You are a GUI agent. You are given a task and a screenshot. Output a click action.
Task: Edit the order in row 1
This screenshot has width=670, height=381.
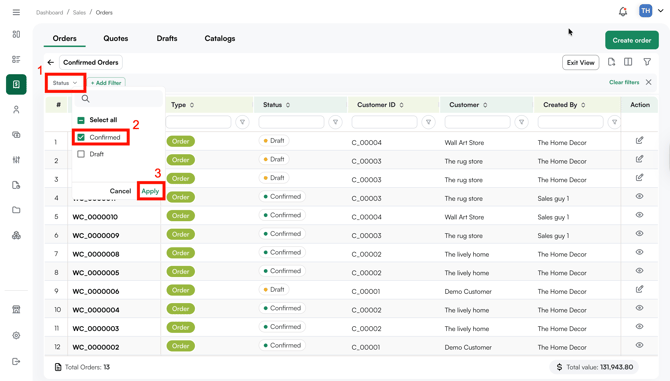[639, 141]
